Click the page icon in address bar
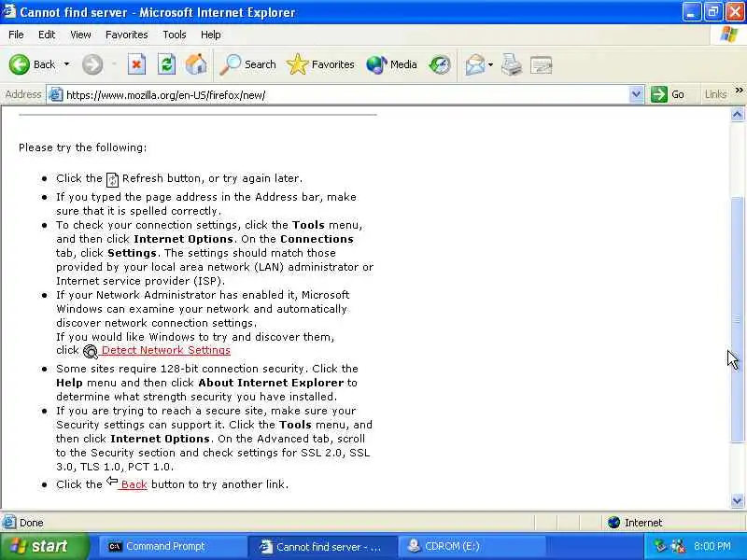Viewport: 747px width, 560px height. tap(56, 95)
